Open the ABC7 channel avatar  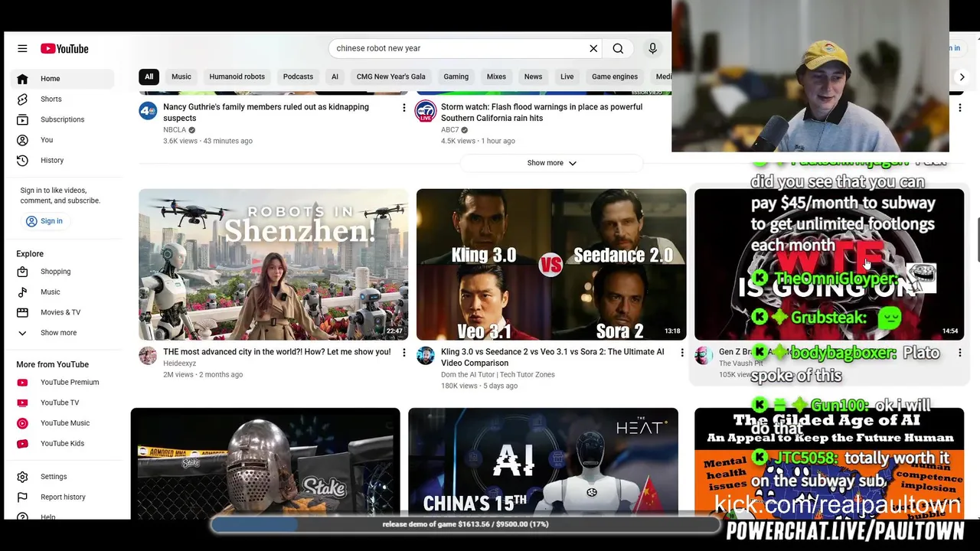[426, 111]
